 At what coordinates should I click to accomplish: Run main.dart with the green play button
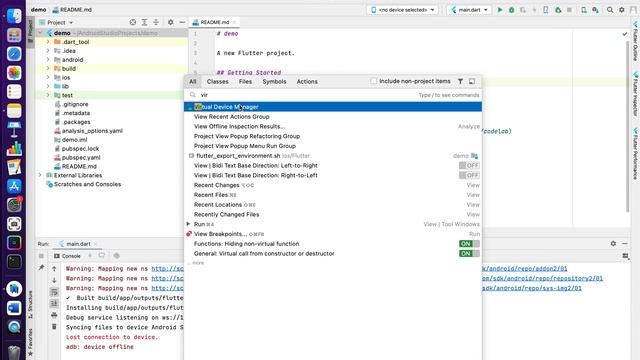tap(500, 10)
